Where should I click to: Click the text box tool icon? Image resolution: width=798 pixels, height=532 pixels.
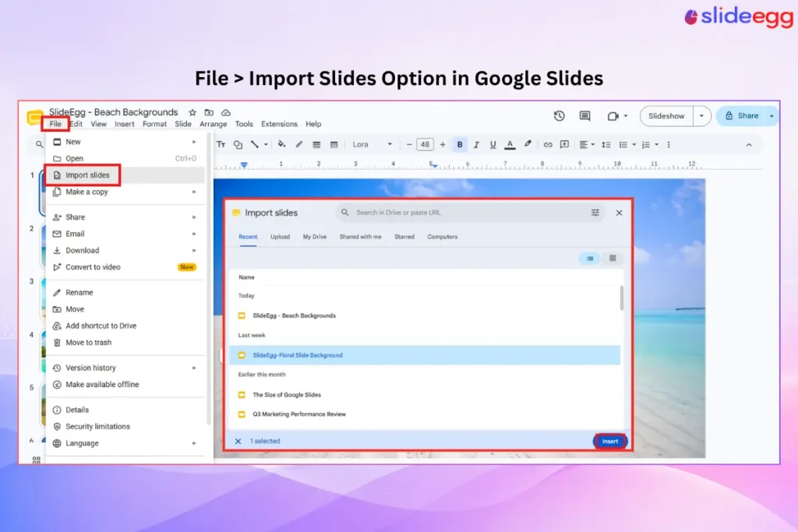pyautogui.click(x=221, y=144)
